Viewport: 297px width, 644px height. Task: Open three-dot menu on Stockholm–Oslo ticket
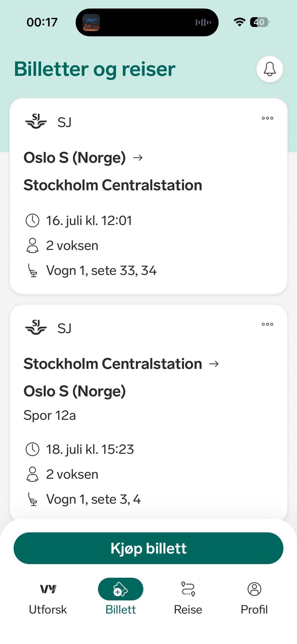(267, 324)
